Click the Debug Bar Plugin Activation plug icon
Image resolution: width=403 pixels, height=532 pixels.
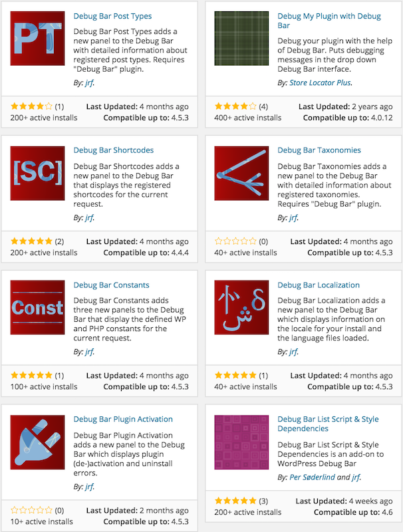(x=37, y=442)
